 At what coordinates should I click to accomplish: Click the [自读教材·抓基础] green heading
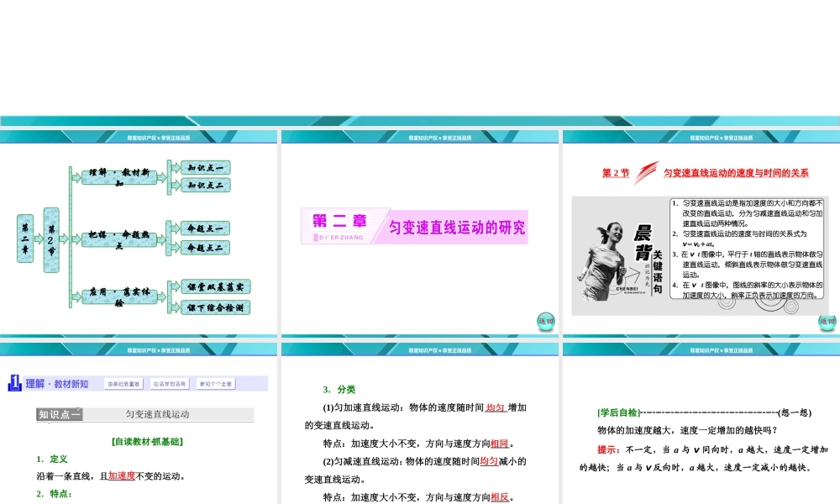click(147, 442)
